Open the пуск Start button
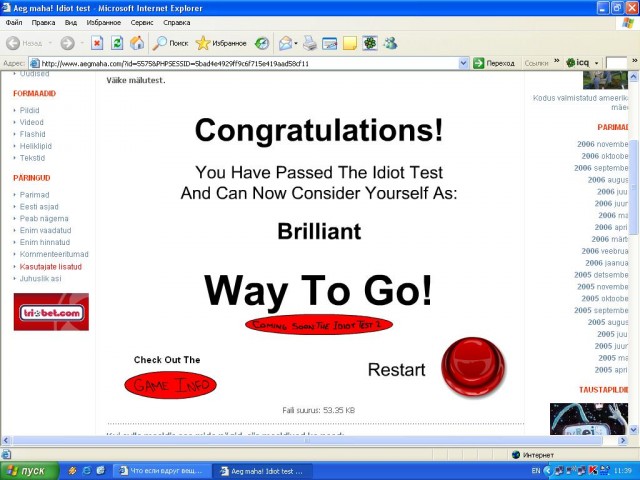 pyautogui.click(x=29, y=471)
